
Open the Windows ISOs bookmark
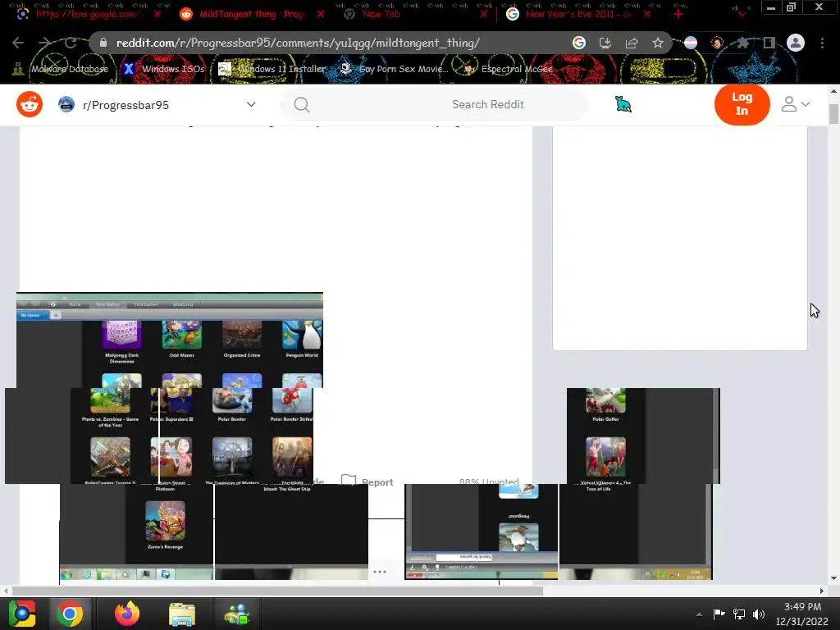tap(163, 69)
